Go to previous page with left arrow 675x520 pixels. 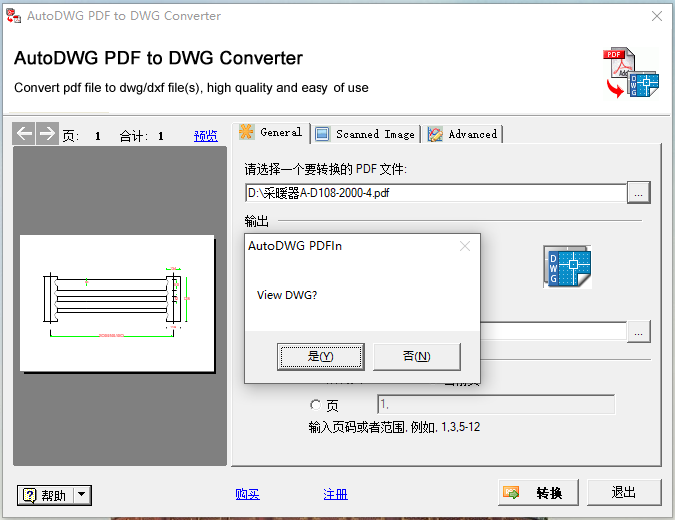point(24,133)
